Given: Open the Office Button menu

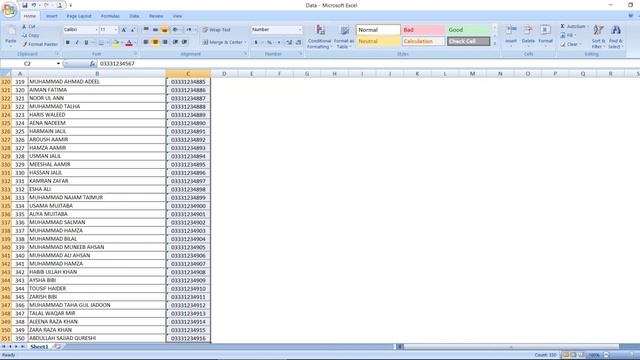Looking at the screenshot, I should (x=9, y=9).
